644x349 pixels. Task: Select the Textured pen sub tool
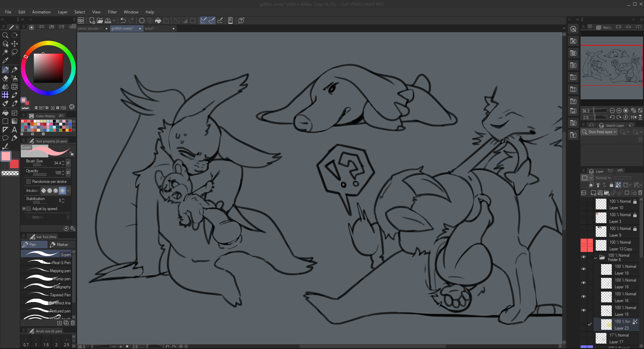pos(46,311)
